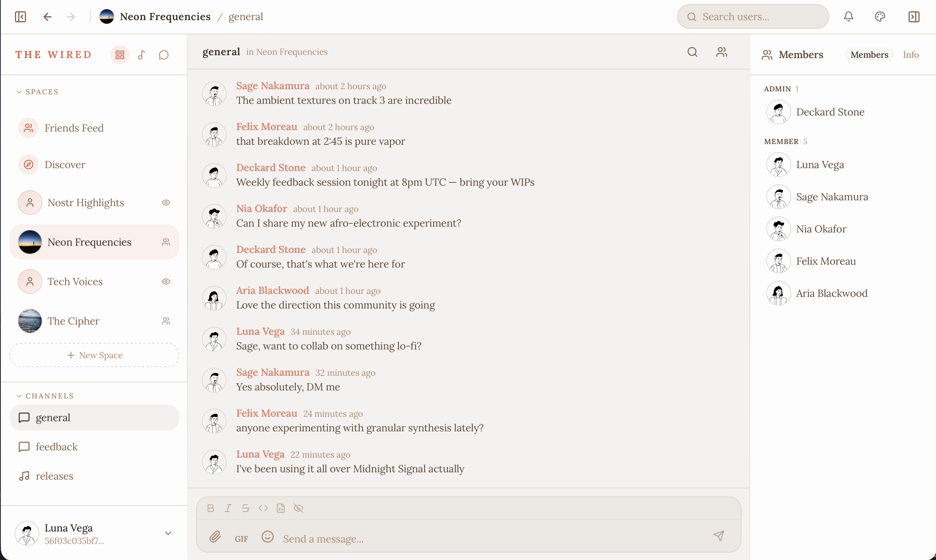Toggle visibility eye on Tech Voices
936x560 pixels.
(166, 281)
